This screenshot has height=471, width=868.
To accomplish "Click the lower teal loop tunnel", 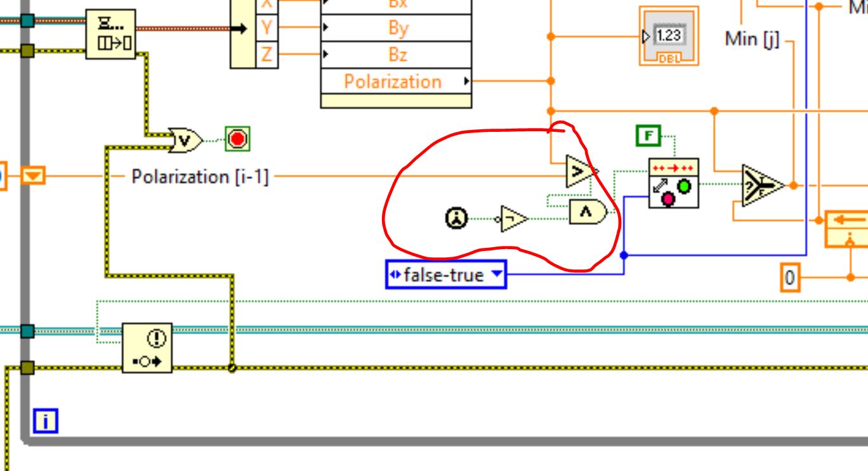I will (27, 331).
